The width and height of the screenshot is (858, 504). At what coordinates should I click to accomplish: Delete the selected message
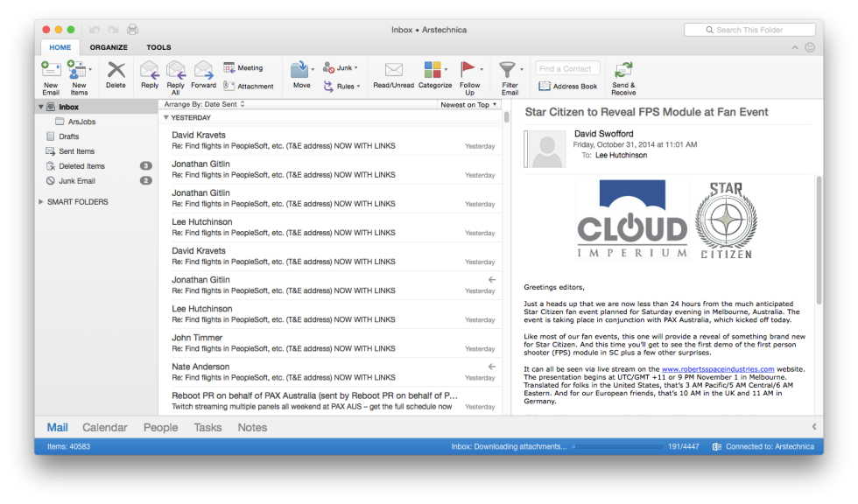click(x=116, y=77)
